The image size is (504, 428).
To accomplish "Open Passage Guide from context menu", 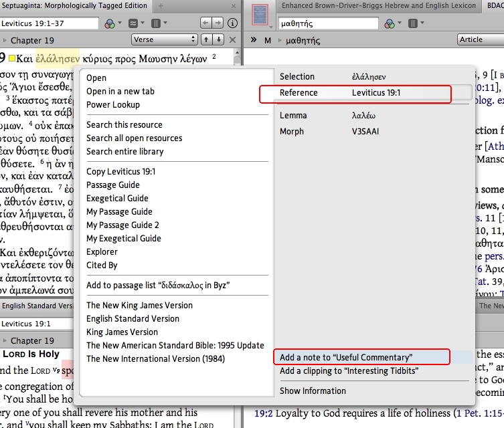I will pyautogui.click(x=113, y=185).
